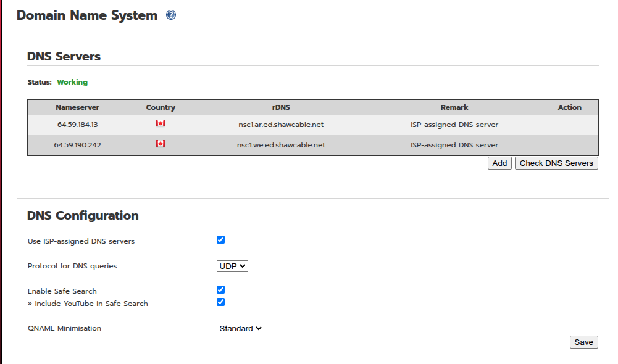Click the Use ISP-assigned DNS servers label
618x364 pixels.
(81, 241)
